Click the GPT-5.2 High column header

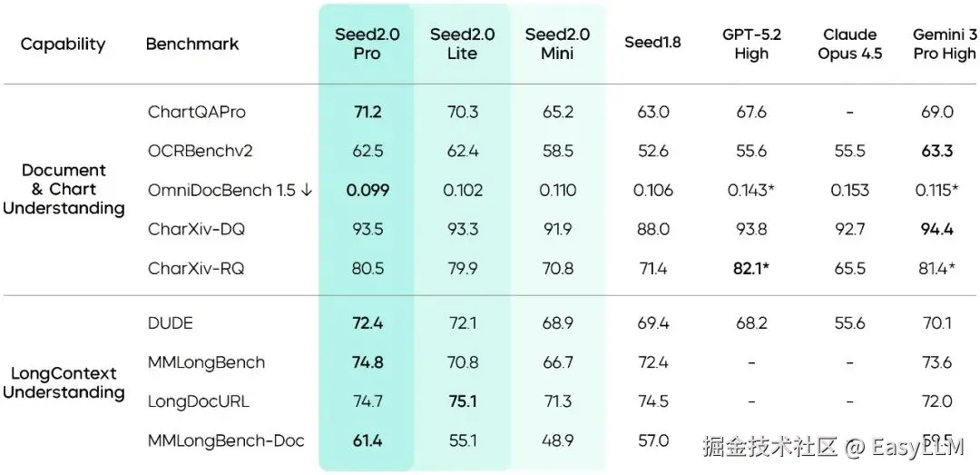(x=751, y=44)
